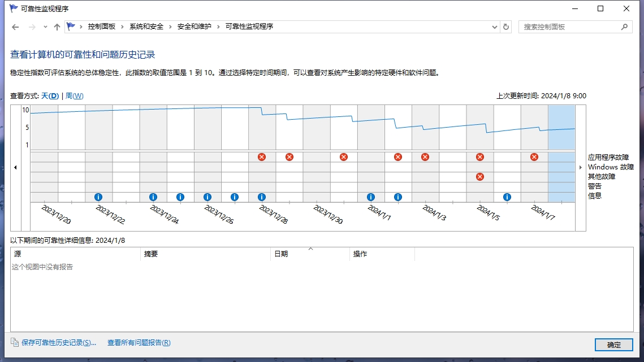Open the 查看所有问题报告(R) link
This screenshot has height=362, width=644.
pyautogui.click(x=139, y=343)
